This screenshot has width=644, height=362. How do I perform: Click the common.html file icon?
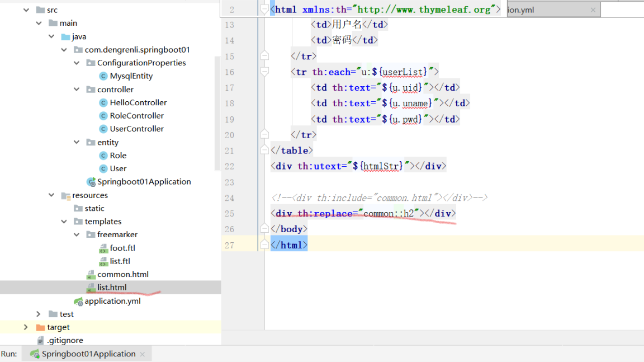[91, 275]
